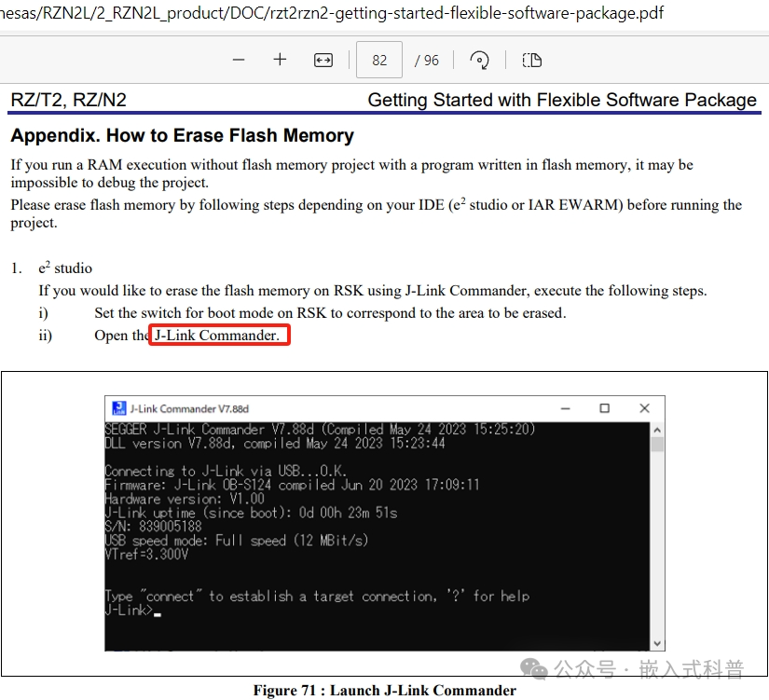The image size is (769, 700).
Task: Click the 'S/N: 839005188' console line
Action: click(153, 527)
